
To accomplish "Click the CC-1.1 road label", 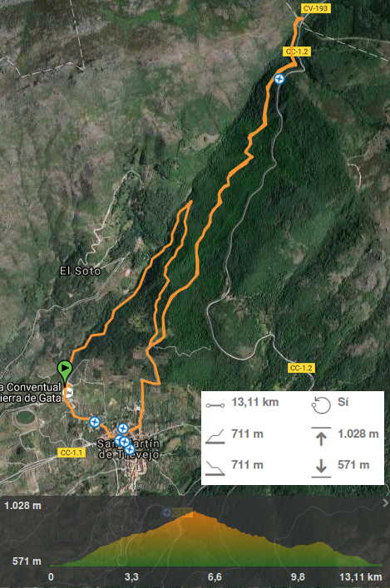I will click(72, 453).
